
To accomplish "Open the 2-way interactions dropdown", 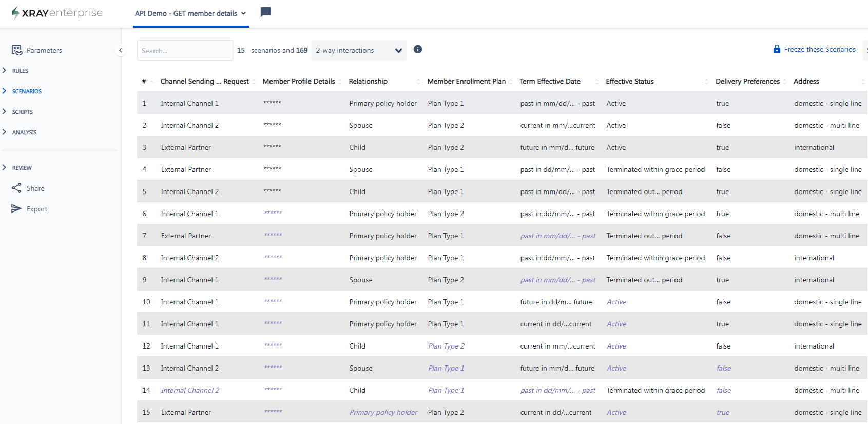I will point(359,50).
